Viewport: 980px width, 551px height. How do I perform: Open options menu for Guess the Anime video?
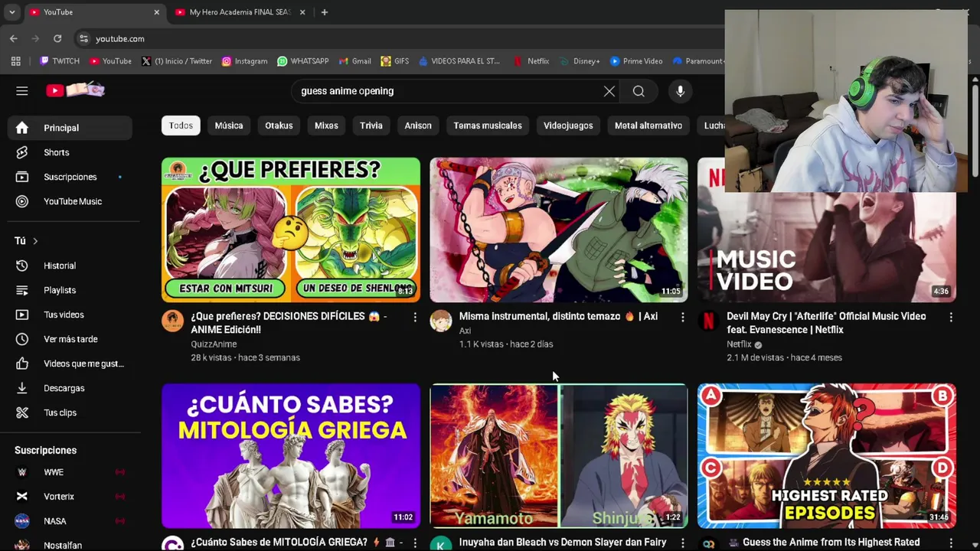(951, 543)
